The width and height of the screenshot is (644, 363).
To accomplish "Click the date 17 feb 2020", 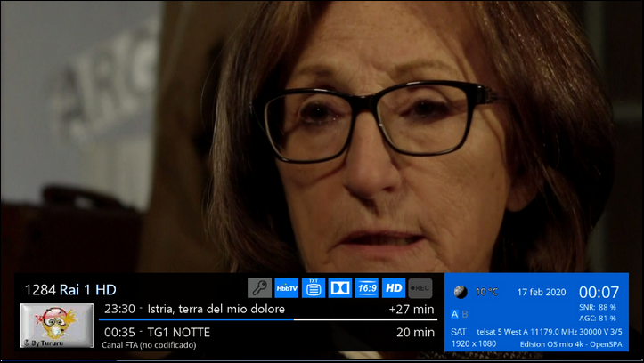I will click(542, 292).
